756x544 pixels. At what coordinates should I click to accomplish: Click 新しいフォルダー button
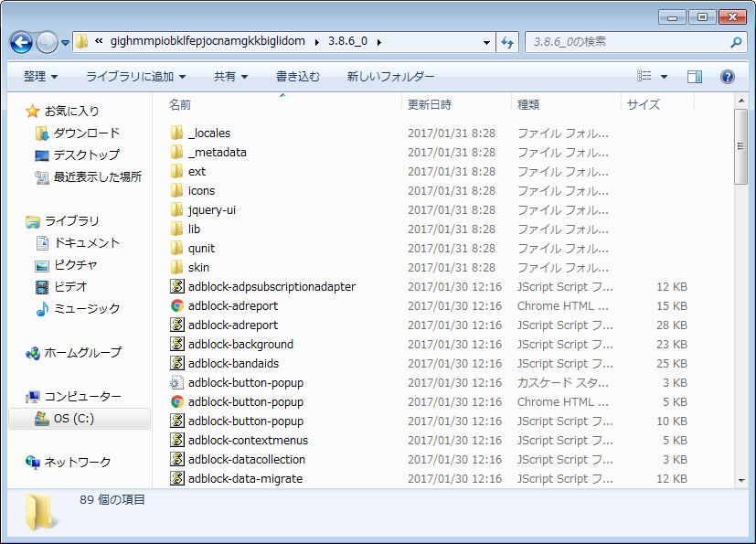390,76
